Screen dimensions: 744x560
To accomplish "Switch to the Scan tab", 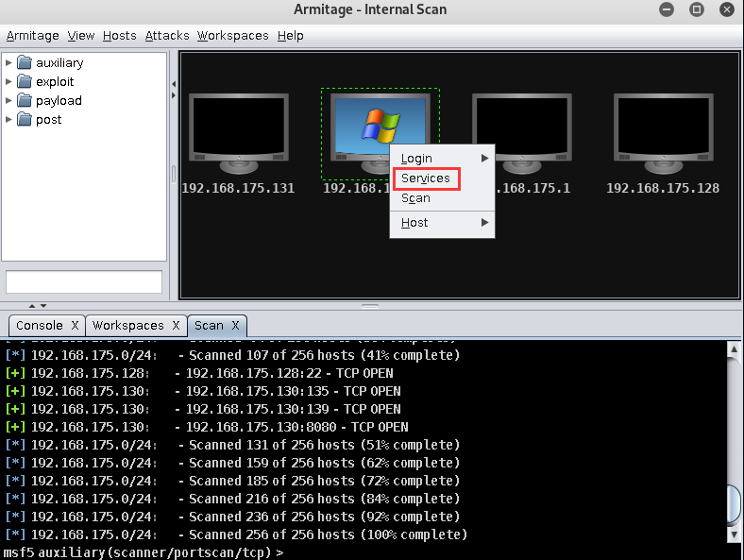I will pos(209,326).
